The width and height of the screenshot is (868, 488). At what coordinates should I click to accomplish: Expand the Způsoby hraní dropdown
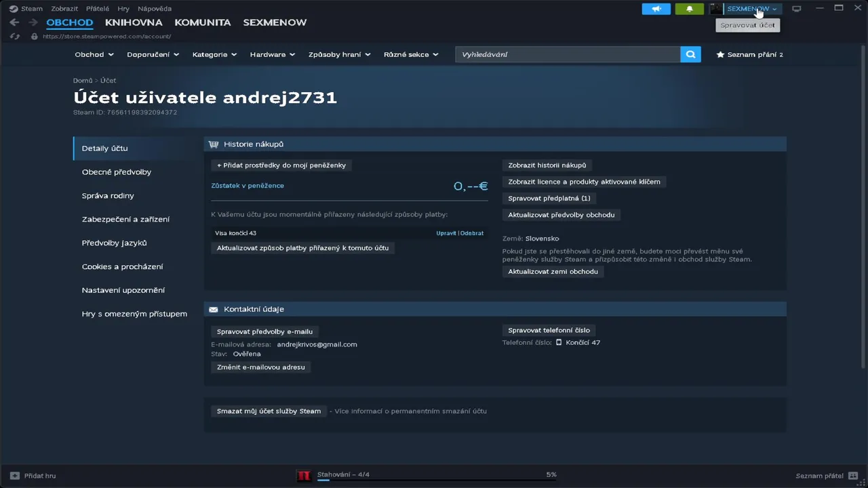point(339,54)
